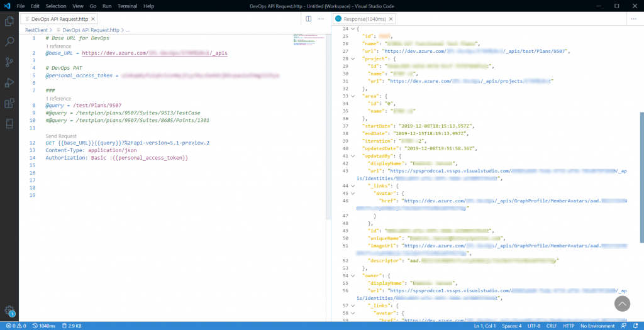
Task: Click commented query ending Suites/9513/TestCase
Action: (123, 113)
